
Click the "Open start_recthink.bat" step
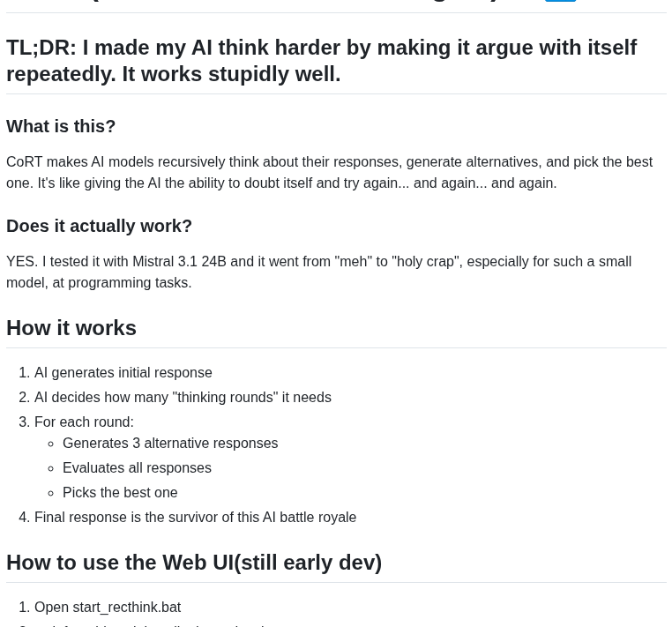click(x=108, y=607)
